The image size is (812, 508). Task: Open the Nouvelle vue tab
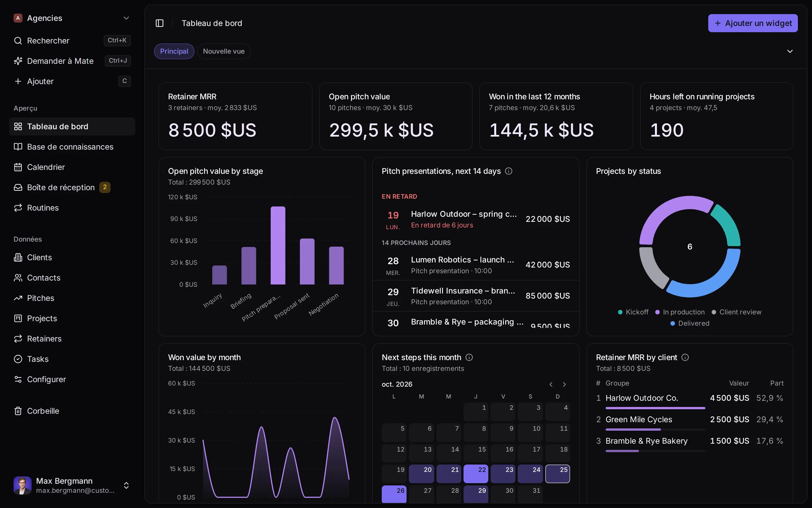(224, 51)
